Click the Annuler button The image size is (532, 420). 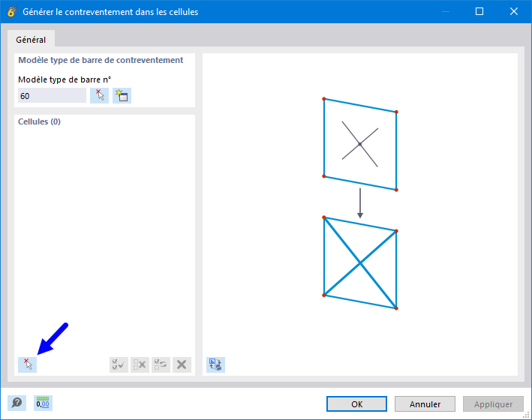[425, 403]
